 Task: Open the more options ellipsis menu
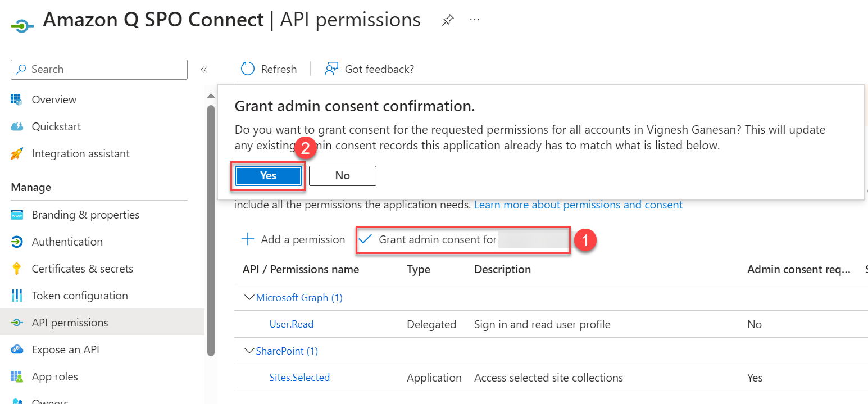tap(475, 20)
